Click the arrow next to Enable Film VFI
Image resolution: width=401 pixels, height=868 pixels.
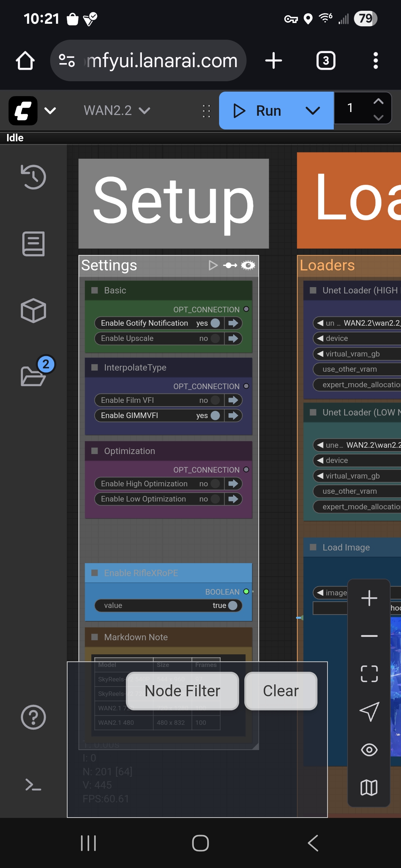coord(233,400)
